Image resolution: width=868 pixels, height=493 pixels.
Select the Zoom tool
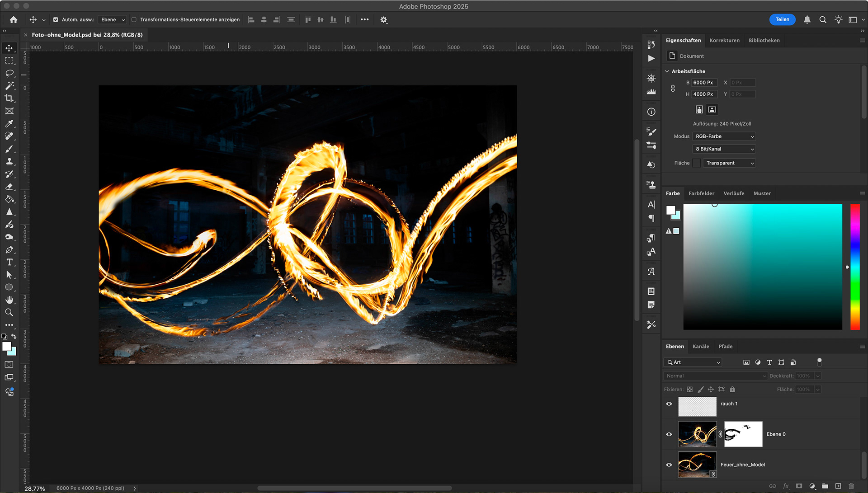(9, 312)
